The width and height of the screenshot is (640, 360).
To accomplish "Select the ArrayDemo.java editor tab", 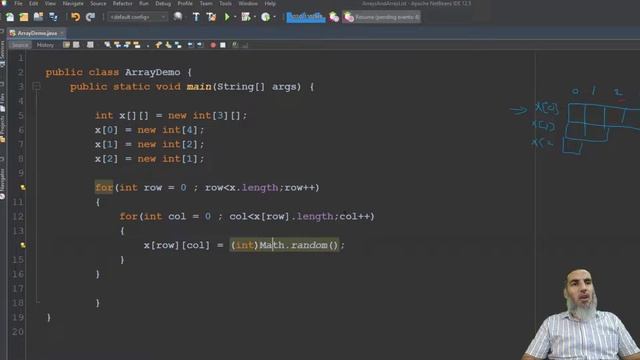I will click(x=37, y=33).
